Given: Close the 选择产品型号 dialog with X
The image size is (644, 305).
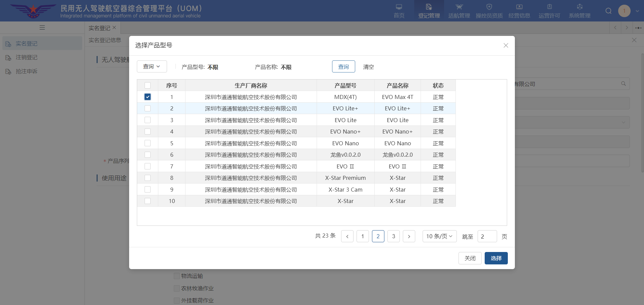Looking at the screenshot, I should [x=506, y=45].
